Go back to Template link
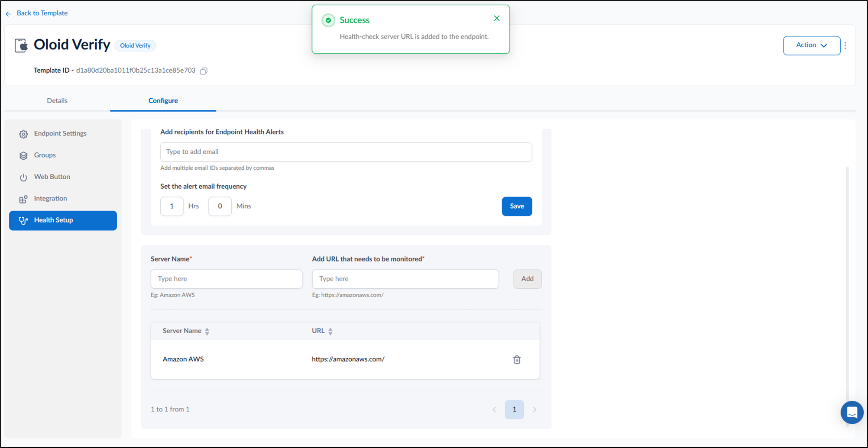The image size is (868, 448). point(42,13)
